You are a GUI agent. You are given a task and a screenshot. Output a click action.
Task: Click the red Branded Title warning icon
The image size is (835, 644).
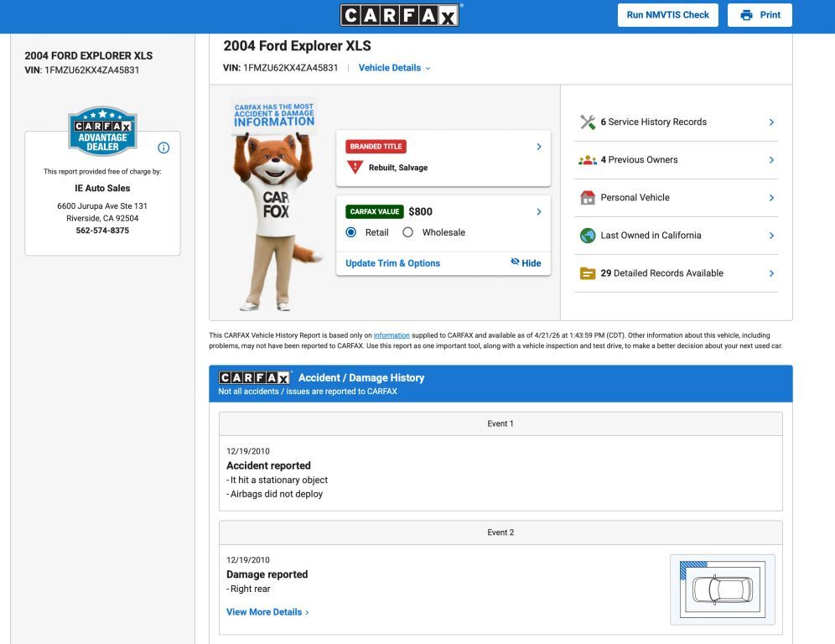point(355,167)
